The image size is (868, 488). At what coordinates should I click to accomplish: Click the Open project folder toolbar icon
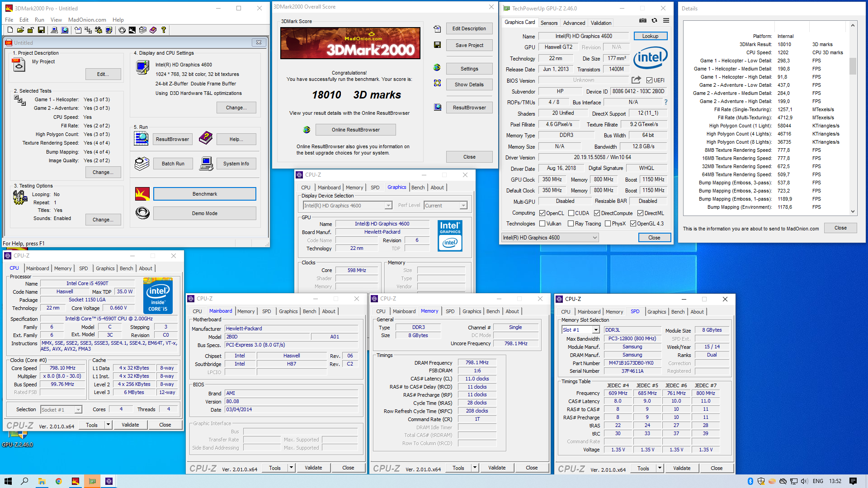[x=20, y=30]
